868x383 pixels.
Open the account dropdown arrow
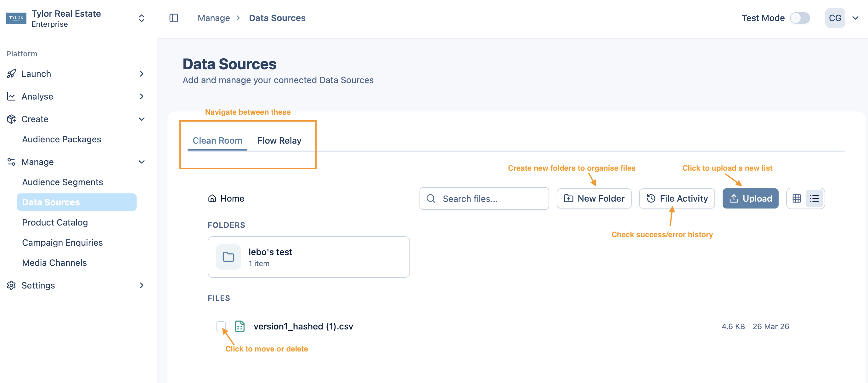pyautogui.click(x=855, y=18)
